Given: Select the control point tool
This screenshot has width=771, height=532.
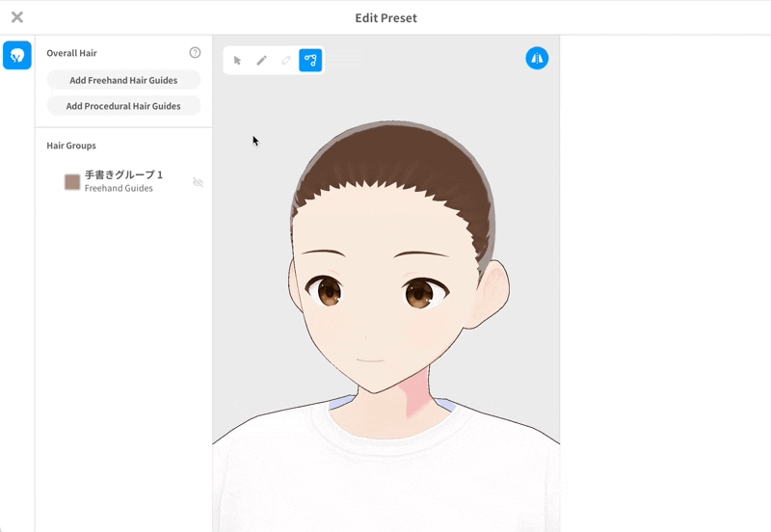Looking at the screenshot, I should 310,61.
